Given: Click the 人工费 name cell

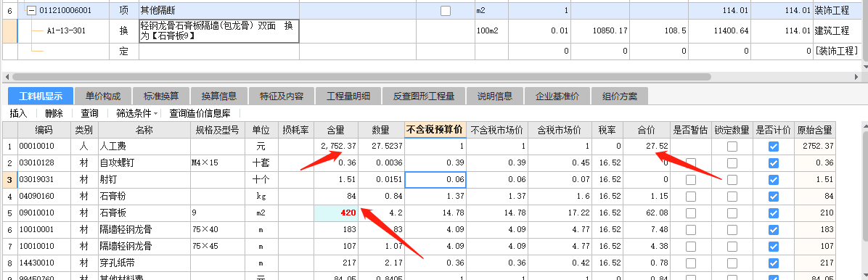Looking at the screenshot, I should 144,147.
